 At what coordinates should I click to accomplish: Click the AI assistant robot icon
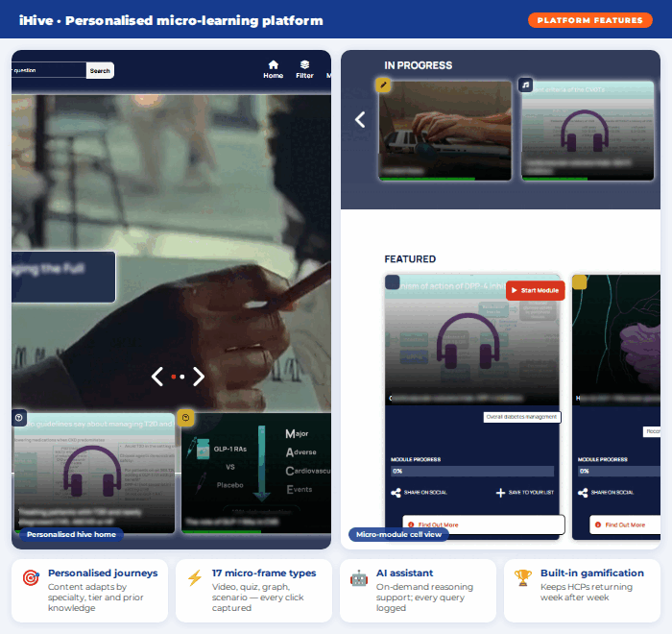click(359, 578)
